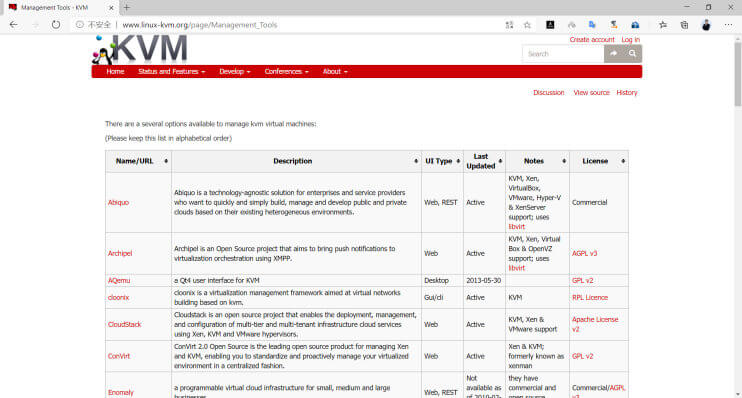Open the orange-underlined extension icon
This screenshot has height=398, width=742.
click(614, 25)
